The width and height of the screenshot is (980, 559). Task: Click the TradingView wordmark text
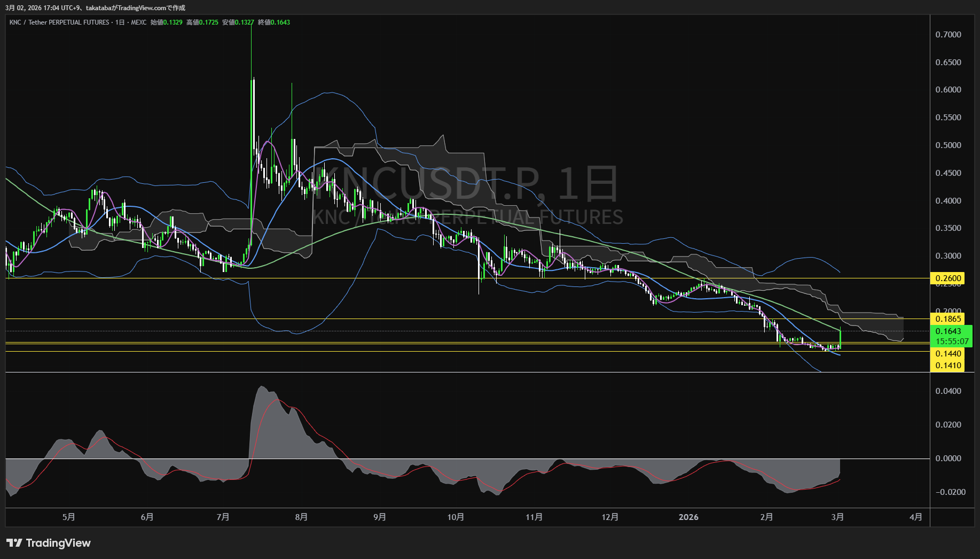coord(58,543)
